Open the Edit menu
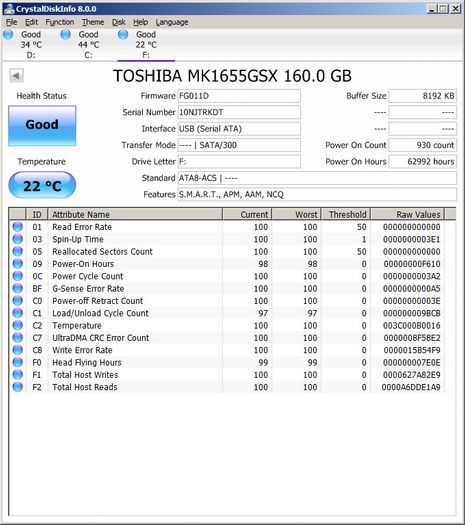 coord(31,22)
